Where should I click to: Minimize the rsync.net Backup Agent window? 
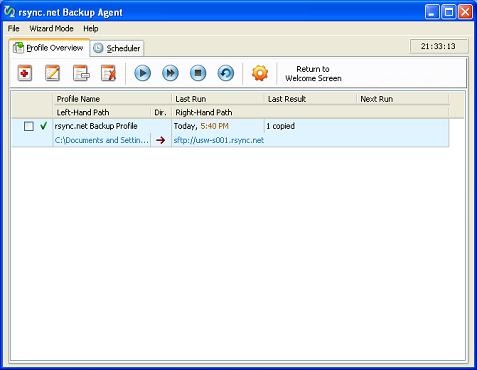pos(432,12)
